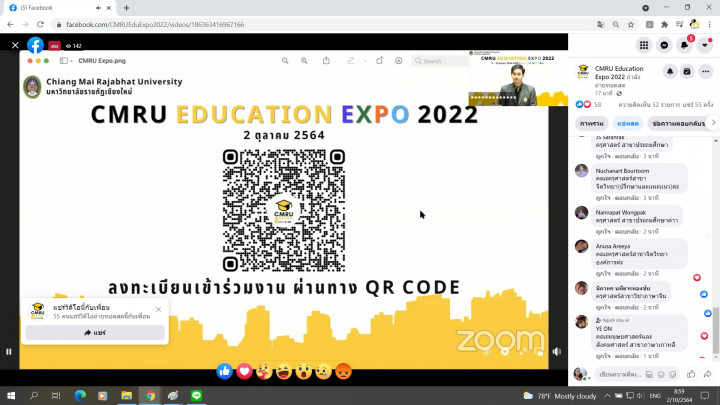Open the Chrome extensions puzzle icon

[664, 24]
